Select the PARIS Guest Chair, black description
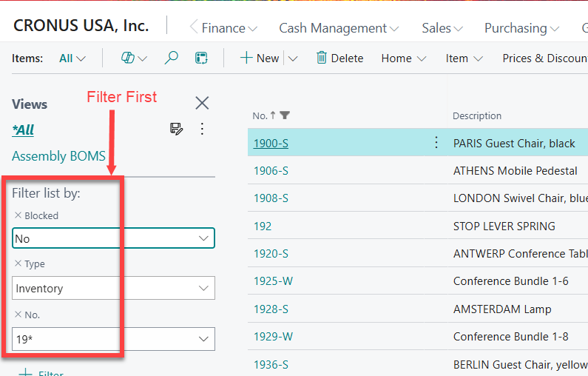The height and width of the screenshot is (376, 588). coord(514,144)
